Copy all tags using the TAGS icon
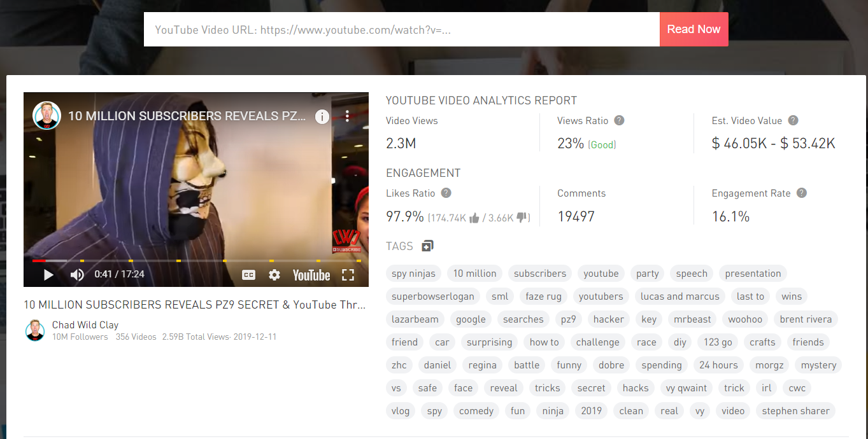Screen dimensions: 868x439 pos(427,246)
